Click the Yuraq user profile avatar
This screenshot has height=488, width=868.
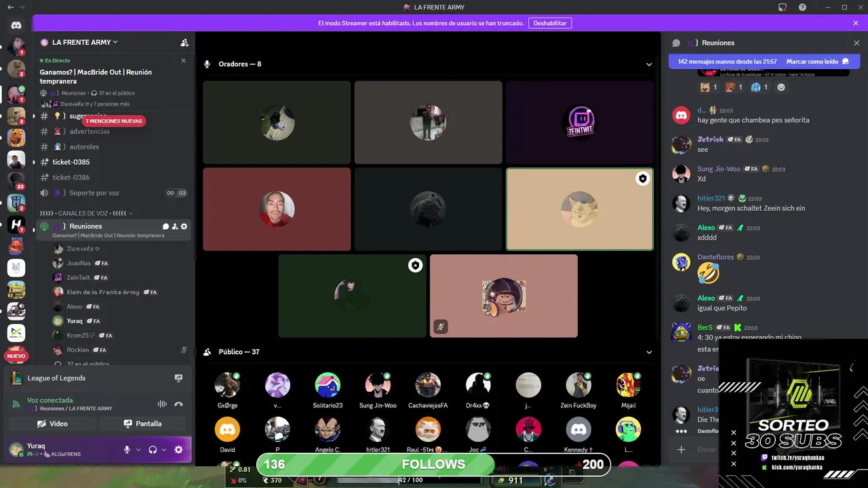tap(16, 449)
